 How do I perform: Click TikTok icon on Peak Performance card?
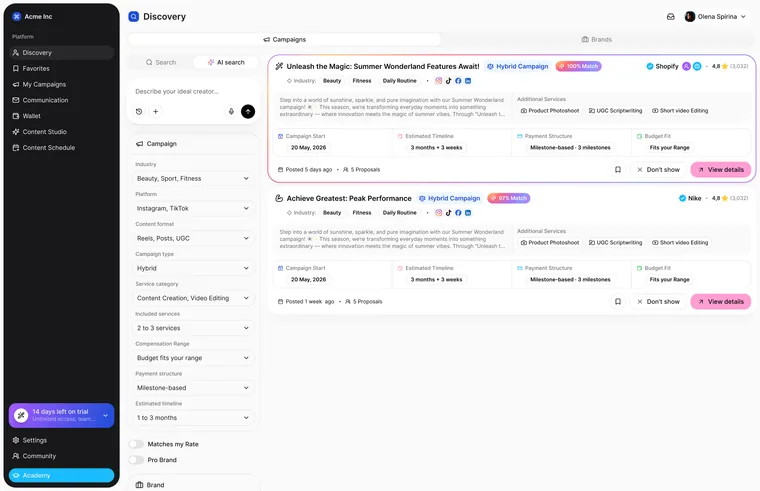point(448,213)
